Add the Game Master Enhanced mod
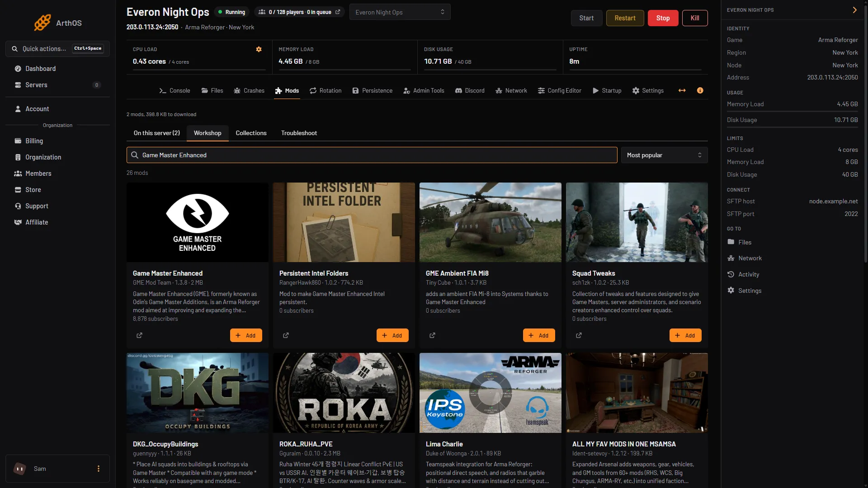Image resolution: width=868 pixels, height=488 pixels. click(246, 335)
